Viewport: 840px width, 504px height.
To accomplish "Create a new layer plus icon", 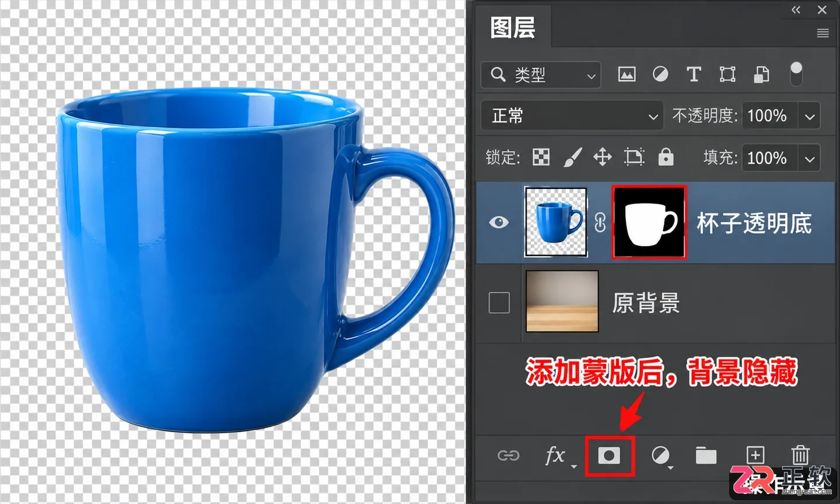I will [x=755, y=455].
